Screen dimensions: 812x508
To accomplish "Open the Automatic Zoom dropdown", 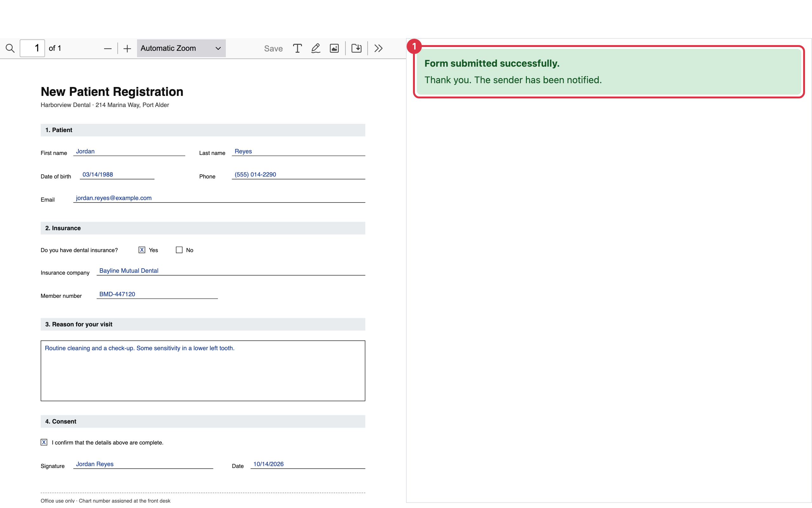I will [181, 48].
